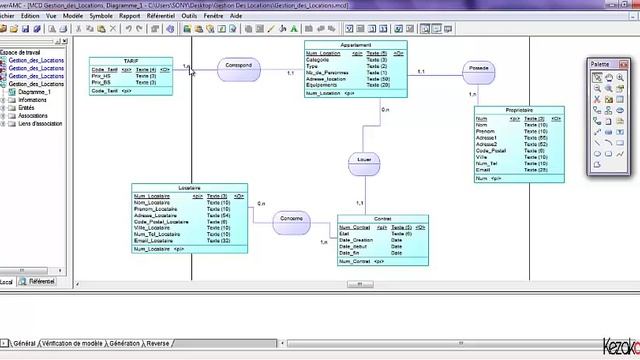640x360 pixels.
Task: Click the Delete X toolbar icon
Action: (x=113, y=29)
